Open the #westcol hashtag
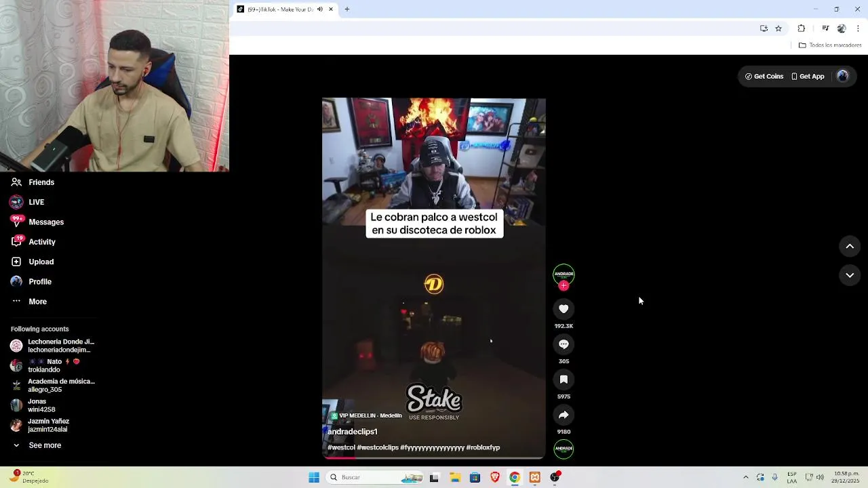The image size is (868, 488). pyautogui.click(x=341, y=447)
